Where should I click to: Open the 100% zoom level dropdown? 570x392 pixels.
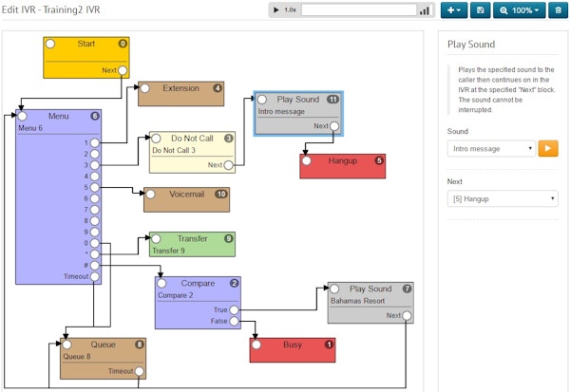coord(519,10)
